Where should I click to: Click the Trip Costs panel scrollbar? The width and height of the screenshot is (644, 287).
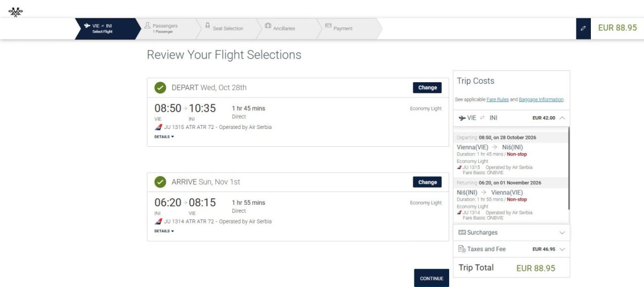click(568, 168)
